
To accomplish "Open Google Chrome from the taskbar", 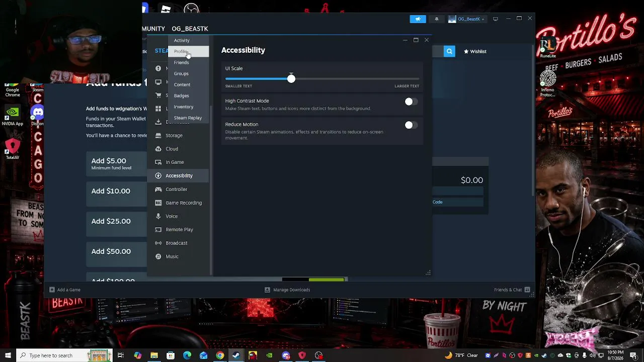I will click(220, 355).
